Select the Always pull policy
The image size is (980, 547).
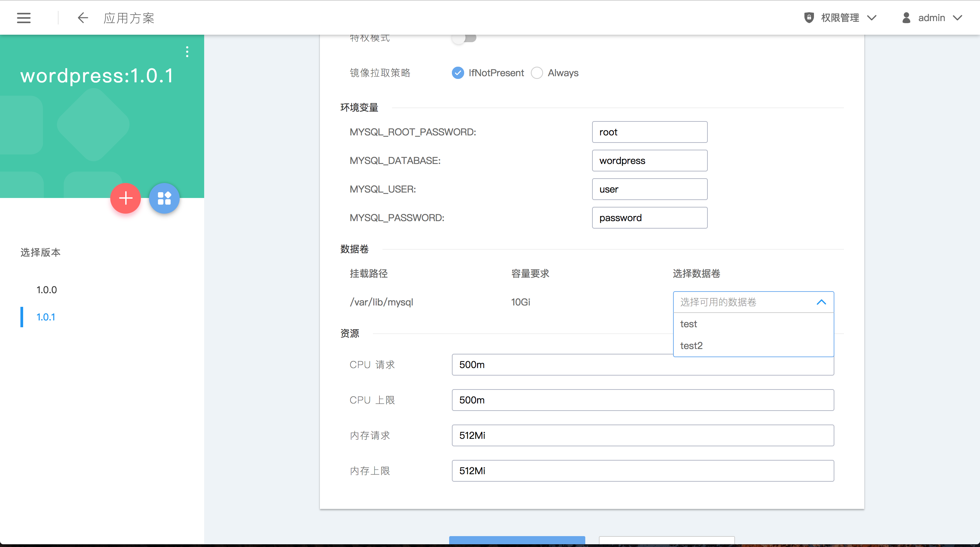[537, 73]
